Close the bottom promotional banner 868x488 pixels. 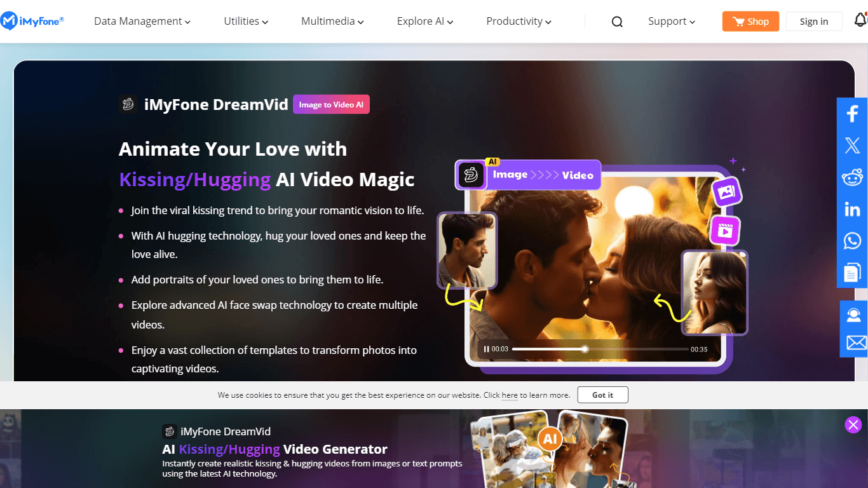pyautogui.click(x=853, y=424)
